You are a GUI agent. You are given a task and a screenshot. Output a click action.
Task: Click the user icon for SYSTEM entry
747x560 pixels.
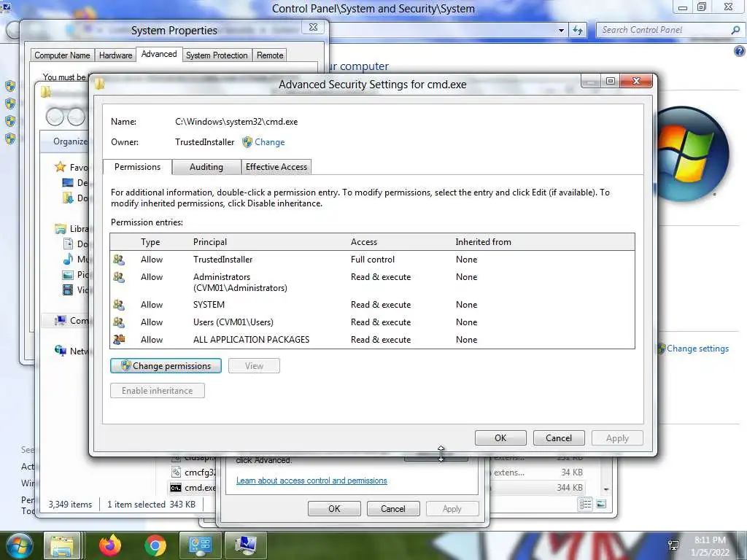pos(119,305)
